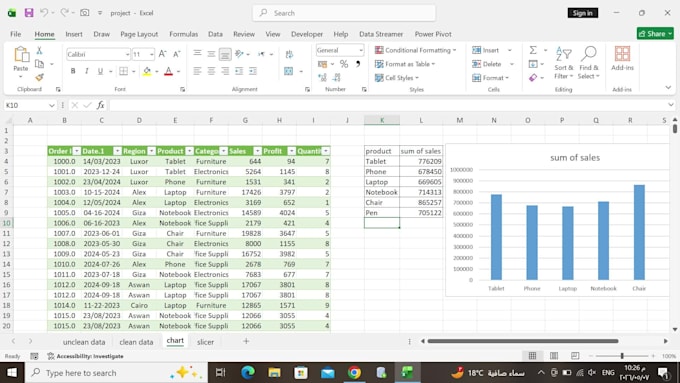Viewport: 680px width, 383px height.
Task: Toggle Bold formatting
Action: click(73, 71)
